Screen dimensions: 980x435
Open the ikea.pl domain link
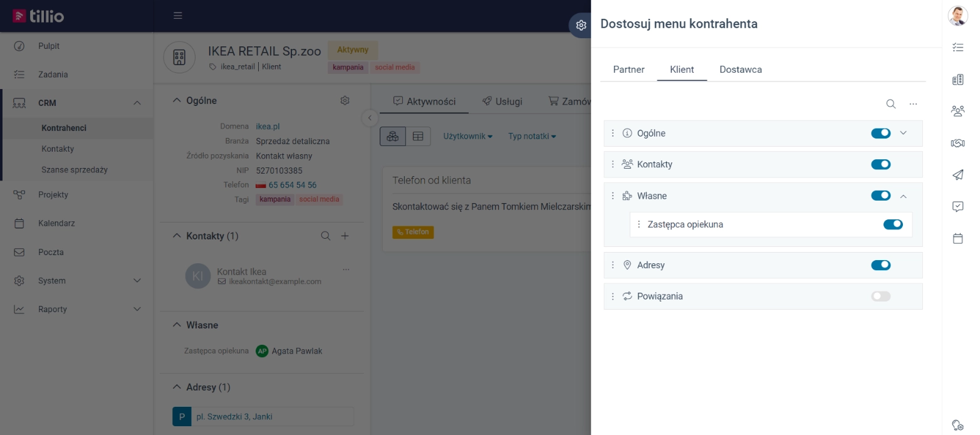pos(268,127)
